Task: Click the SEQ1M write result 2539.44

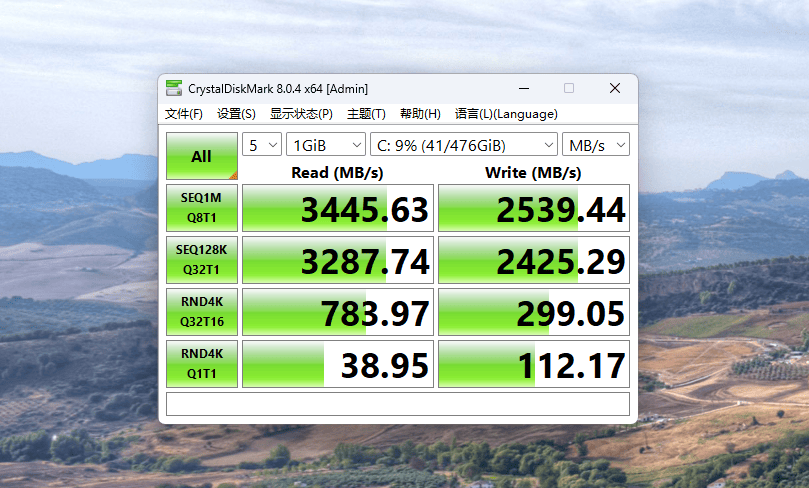Action: [534, 208]
